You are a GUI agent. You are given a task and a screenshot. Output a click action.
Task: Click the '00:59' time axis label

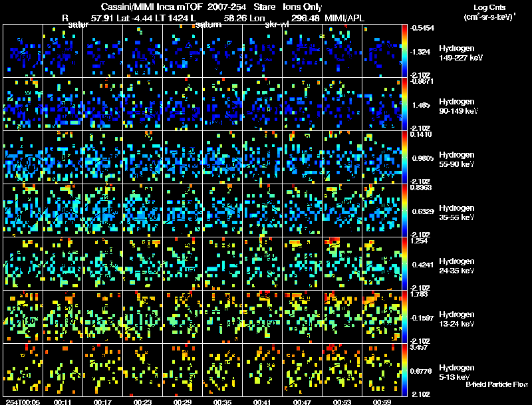382,402
